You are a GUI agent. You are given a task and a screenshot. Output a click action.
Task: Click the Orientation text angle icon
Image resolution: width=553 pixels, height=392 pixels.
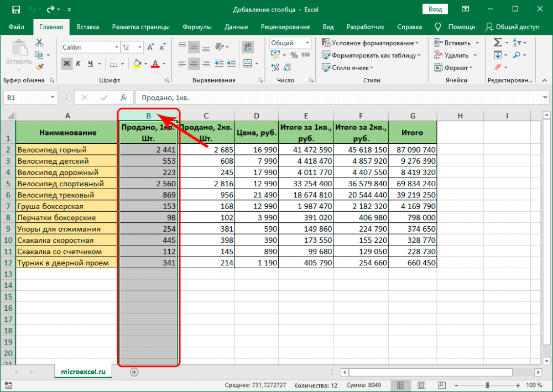[220, 46]
